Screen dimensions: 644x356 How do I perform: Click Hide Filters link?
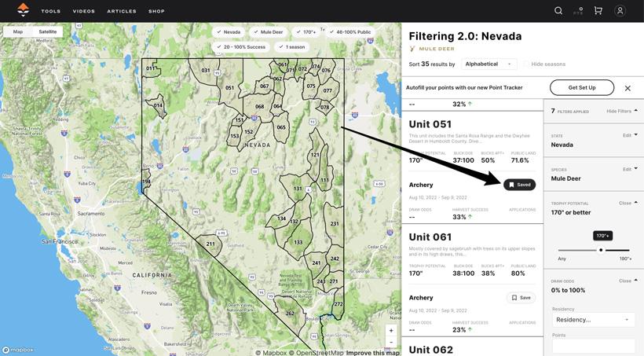coord(621,111)
